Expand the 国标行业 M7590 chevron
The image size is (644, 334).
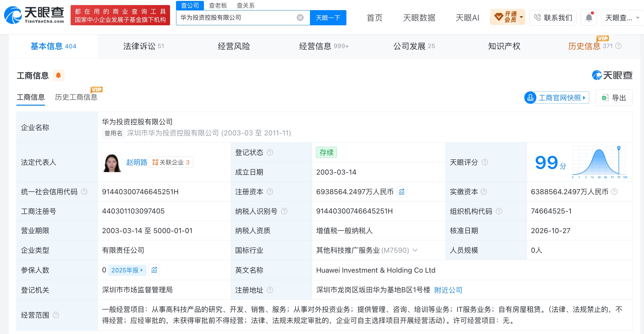pos(415,250)
